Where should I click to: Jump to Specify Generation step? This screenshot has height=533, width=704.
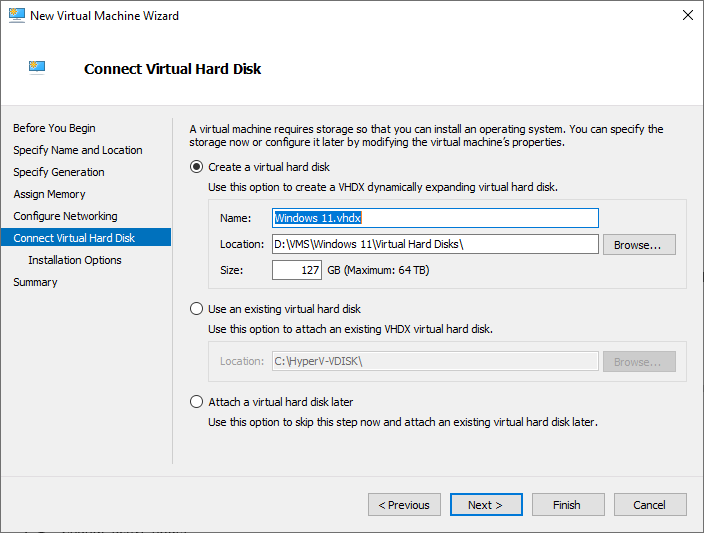pos(58,172)
